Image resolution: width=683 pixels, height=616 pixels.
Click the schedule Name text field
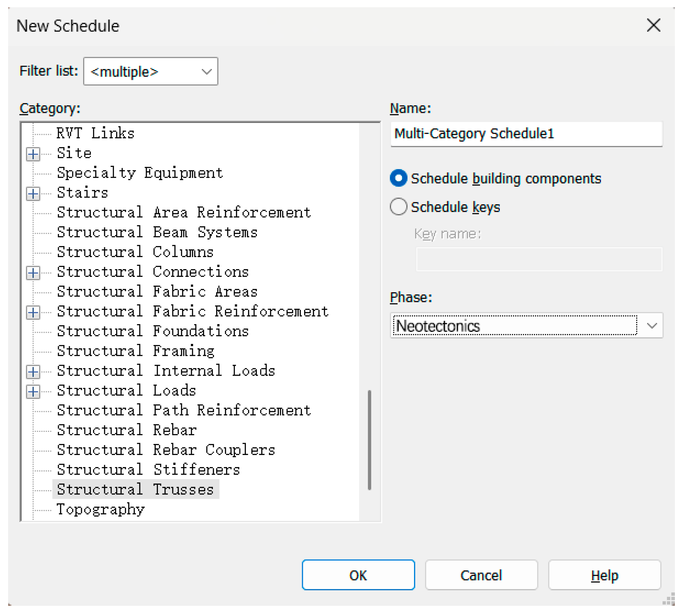coord(526,134)
